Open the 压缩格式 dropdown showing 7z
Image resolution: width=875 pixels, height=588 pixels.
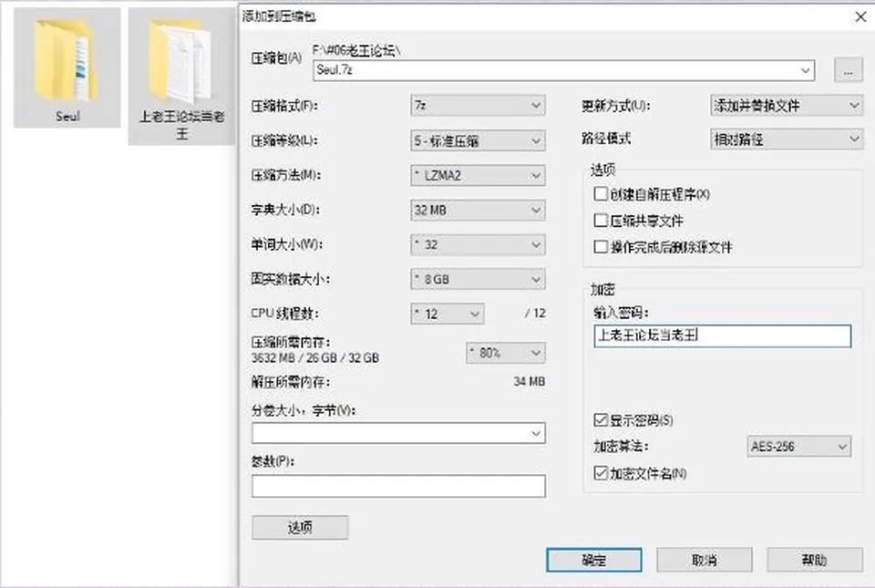click(478, 106)
